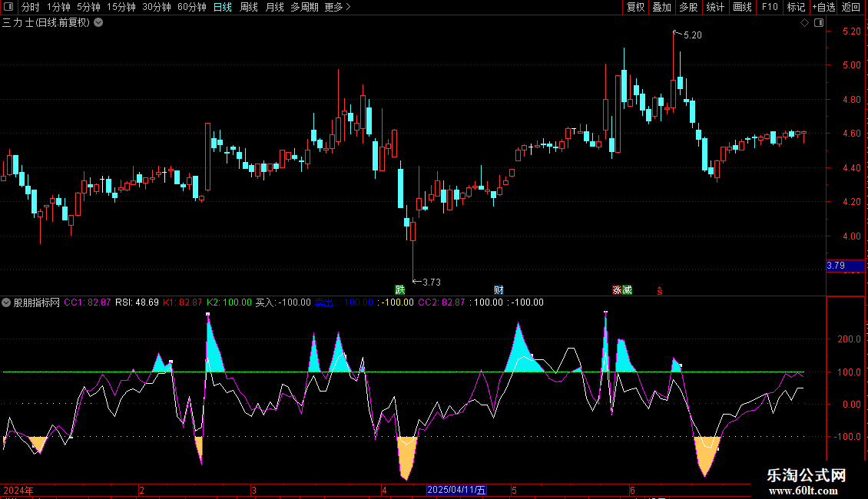Click the K2: 100.00 indicator value
868x499 pixels.
(229, 302)
